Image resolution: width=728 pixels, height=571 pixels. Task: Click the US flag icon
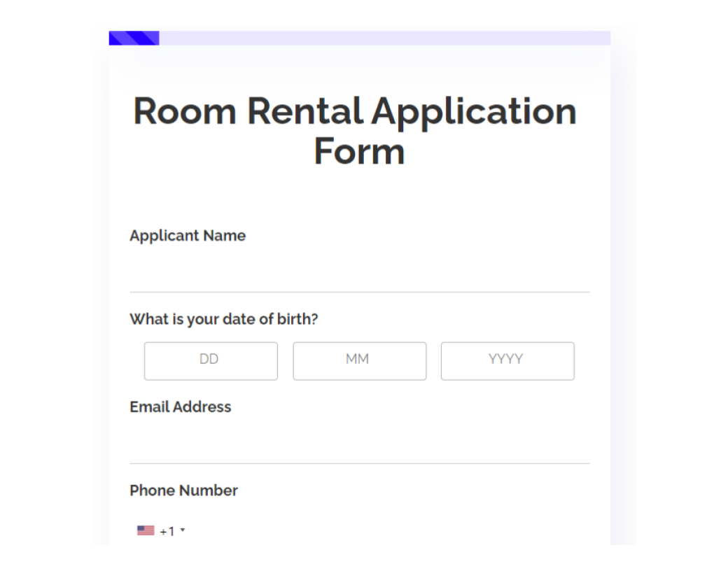[146, 530]
